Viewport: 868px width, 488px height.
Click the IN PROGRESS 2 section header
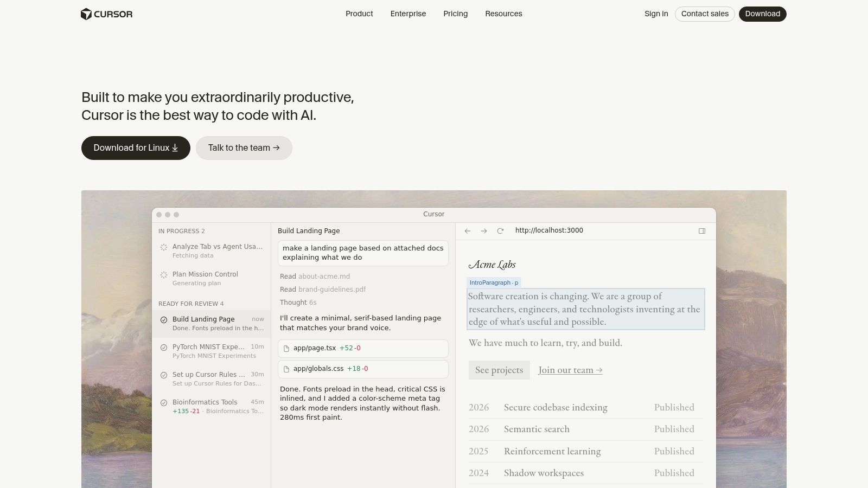pyautogui.click(x=182, y=231)
